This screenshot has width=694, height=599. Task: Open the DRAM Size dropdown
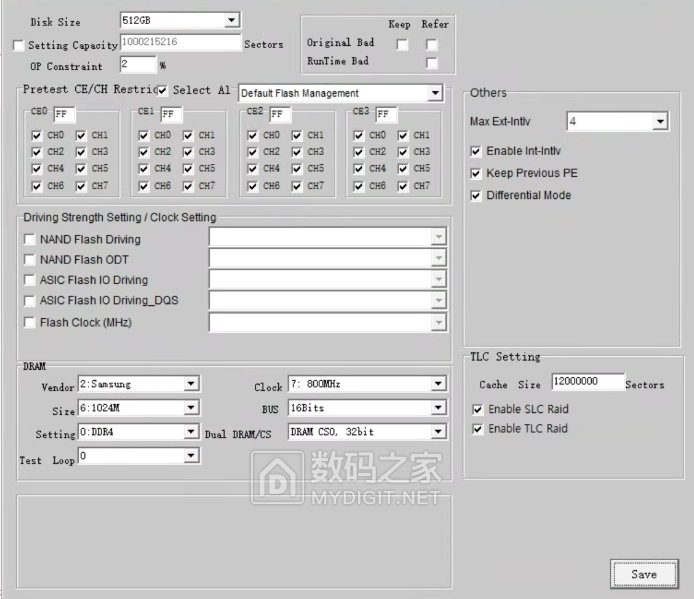pyautogui.click(x=139, y=408)
